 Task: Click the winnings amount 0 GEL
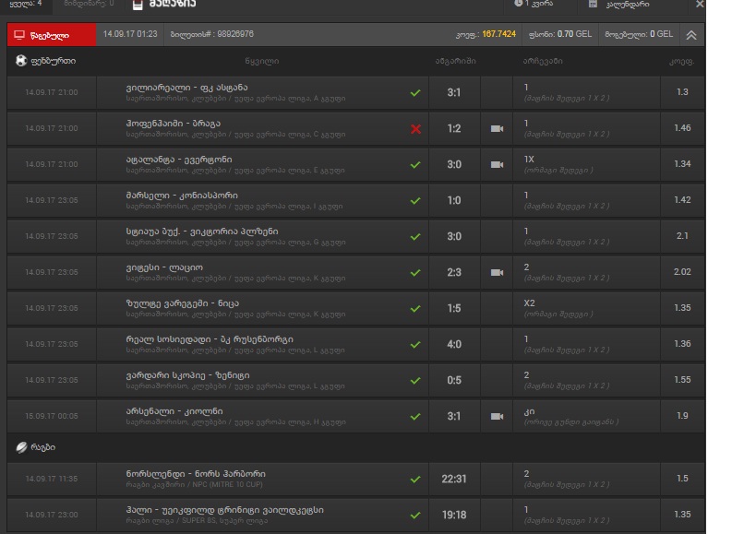[x=661, y=34]
